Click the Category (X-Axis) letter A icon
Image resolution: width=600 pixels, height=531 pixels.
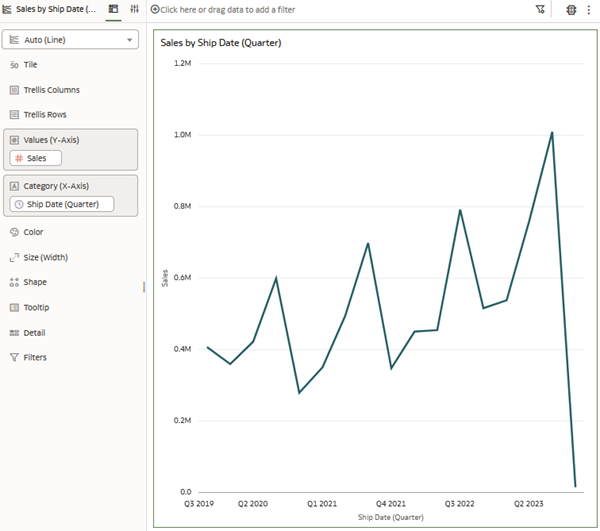(x=14, y=186)
